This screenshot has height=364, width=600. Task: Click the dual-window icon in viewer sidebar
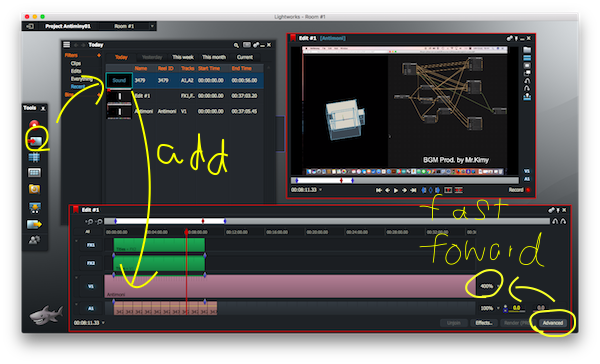click(527, 73)
